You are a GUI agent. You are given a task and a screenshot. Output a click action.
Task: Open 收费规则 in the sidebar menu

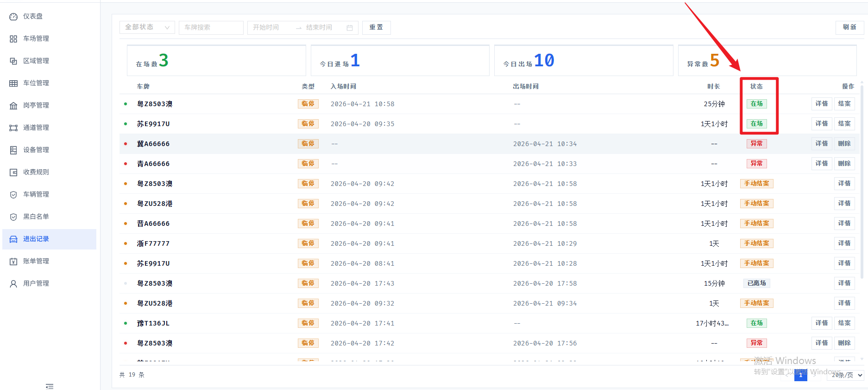coord(36,172)
